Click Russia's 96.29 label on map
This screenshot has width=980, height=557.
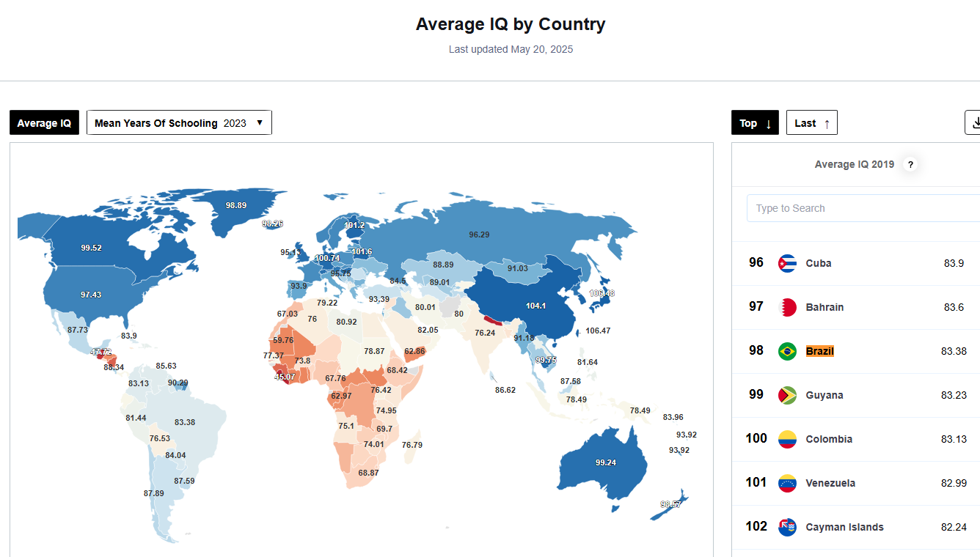[479, 235]
